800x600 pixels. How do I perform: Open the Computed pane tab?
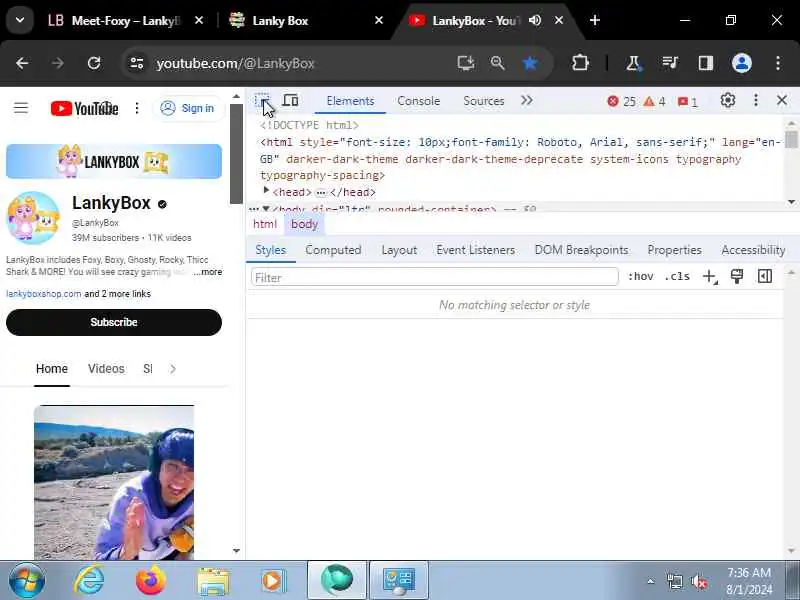[333, 250]
